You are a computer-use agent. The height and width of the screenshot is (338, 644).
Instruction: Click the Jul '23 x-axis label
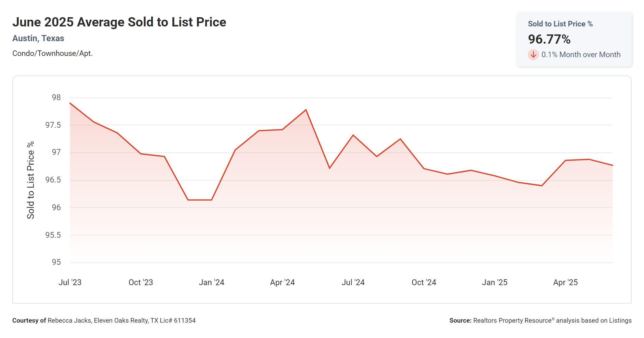click(x=70, y=282)
